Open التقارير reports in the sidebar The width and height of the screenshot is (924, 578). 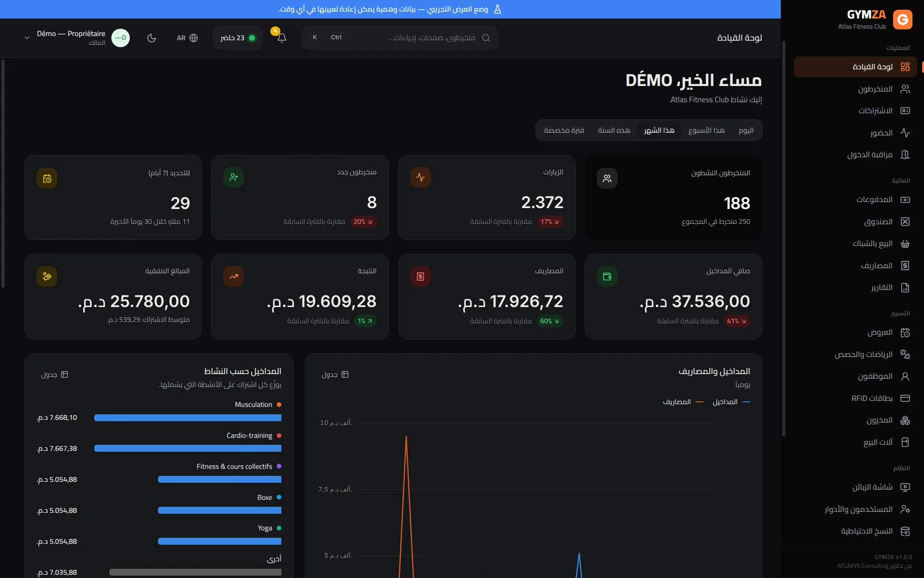tap(855, 288)
